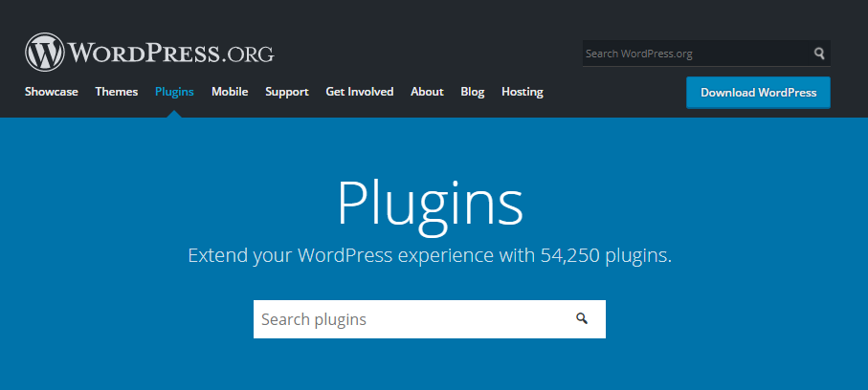
Task: Click the Download WordPress button
Action: pos(758,93)
